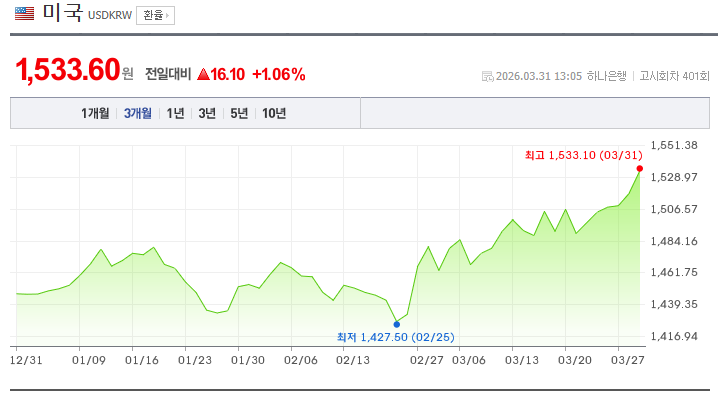718x407 pixels.
Task: Click the 02/27 x-axis date label
Action: 427,360
